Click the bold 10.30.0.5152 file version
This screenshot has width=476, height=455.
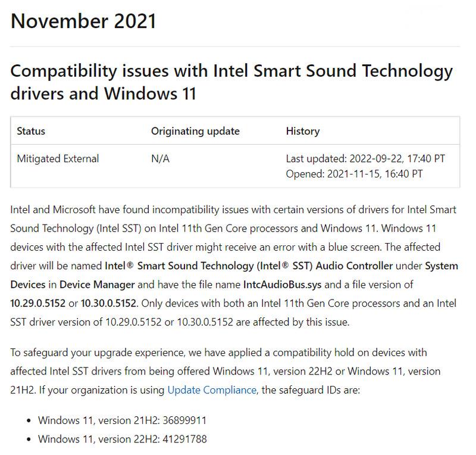tap(109, 303)
